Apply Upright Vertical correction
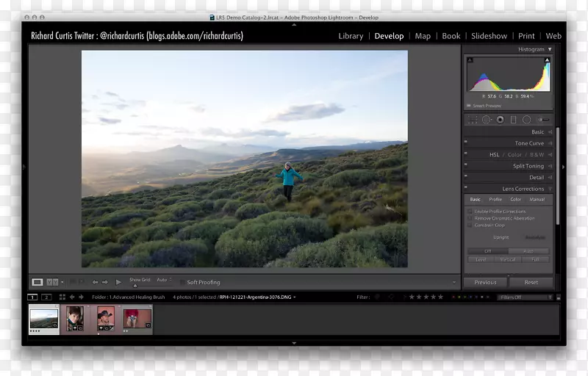588x376 pixels. point(508,259)
